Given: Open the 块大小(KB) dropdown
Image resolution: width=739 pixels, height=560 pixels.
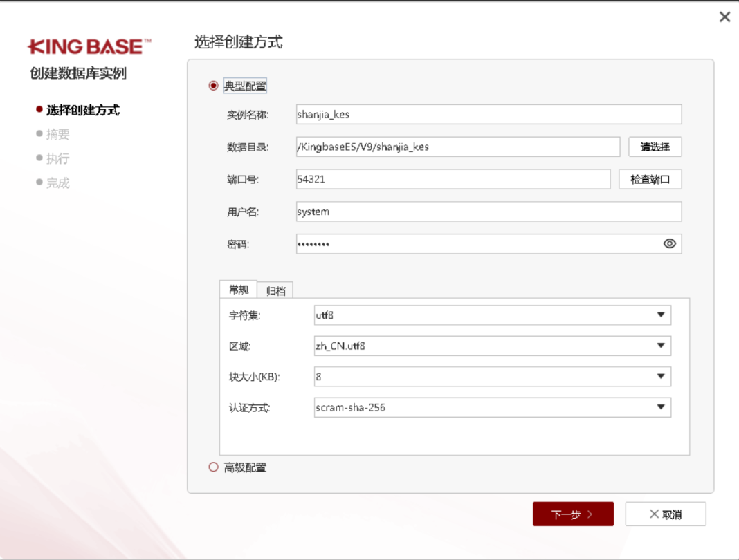Looking at the screenshot, I should pyautogui.click(x=493, y=377).
